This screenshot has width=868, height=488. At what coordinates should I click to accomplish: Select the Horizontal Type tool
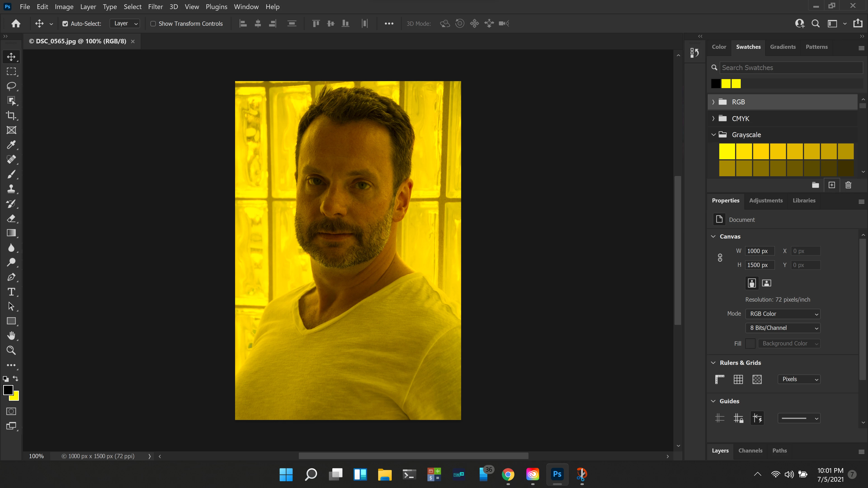11,292
